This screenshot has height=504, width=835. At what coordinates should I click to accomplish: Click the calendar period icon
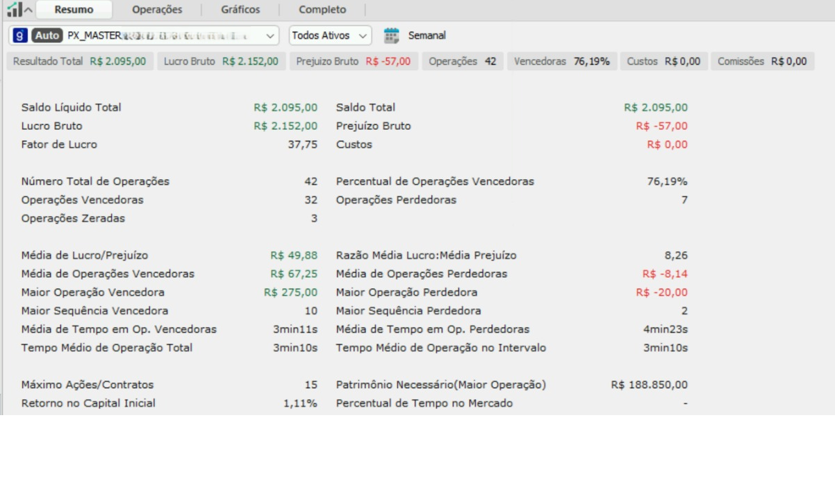(x=392, y=35)
